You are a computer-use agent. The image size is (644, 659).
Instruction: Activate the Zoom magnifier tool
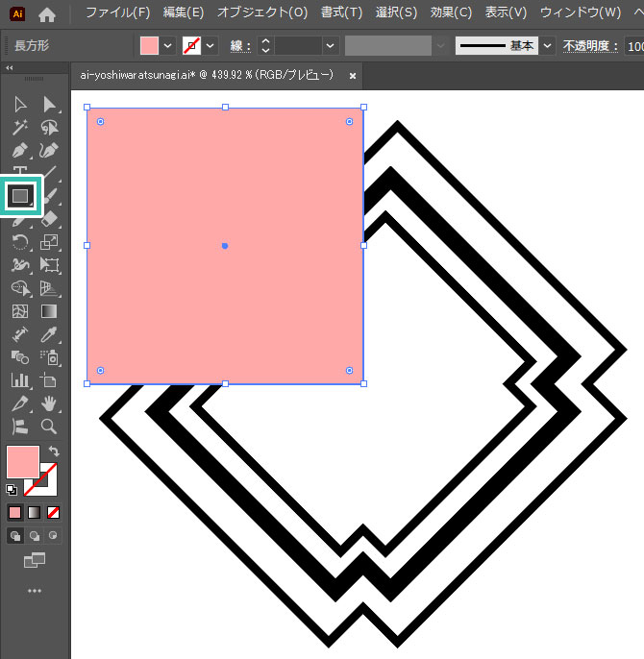[49, 427]
